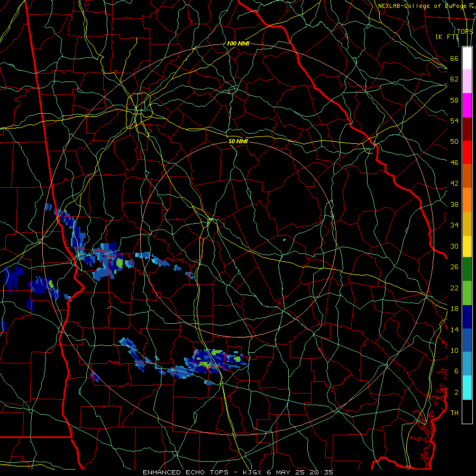Click the white swatch in the tops legend

click(467, 58)
